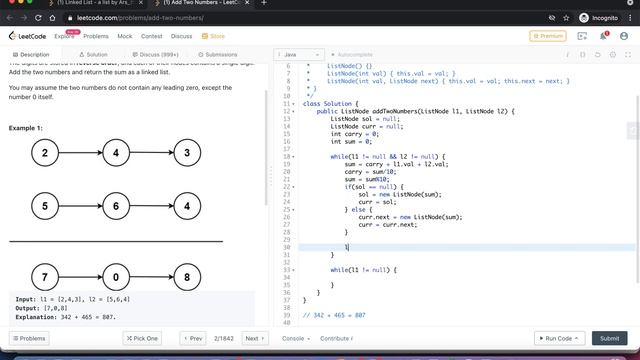Click the LeetCode logo
The height and width of the screenshot is (360, 640).
pyautogui.click(x=27, y=36)
